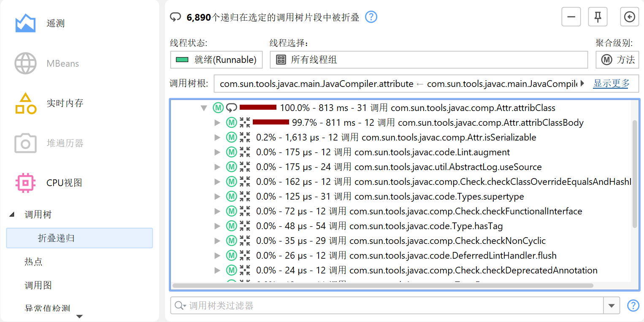Viewport: 644px width, 322px height.
Task: Open the filter history dropdown arrow
Action: [x=612, y=306]
